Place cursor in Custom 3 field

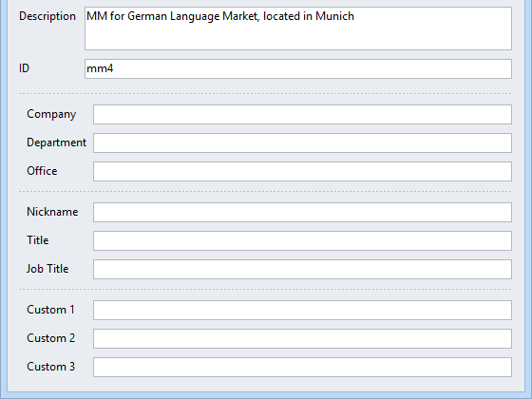pyautogui.click(x=303, y=367)
